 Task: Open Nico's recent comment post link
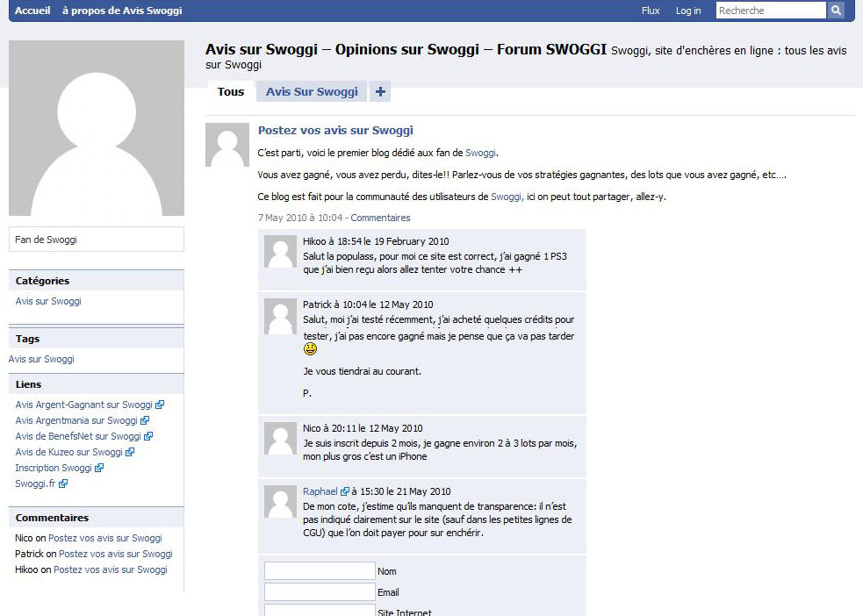[105, 539]
